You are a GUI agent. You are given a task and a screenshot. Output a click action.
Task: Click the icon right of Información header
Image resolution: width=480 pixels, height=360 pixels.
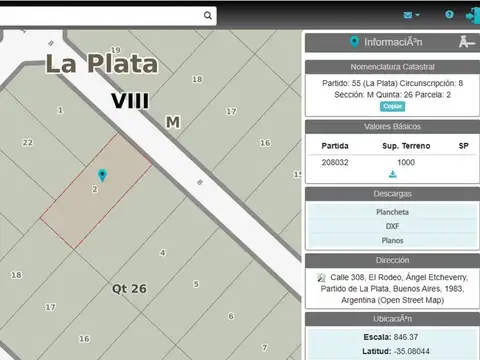[x=466, y=42]
